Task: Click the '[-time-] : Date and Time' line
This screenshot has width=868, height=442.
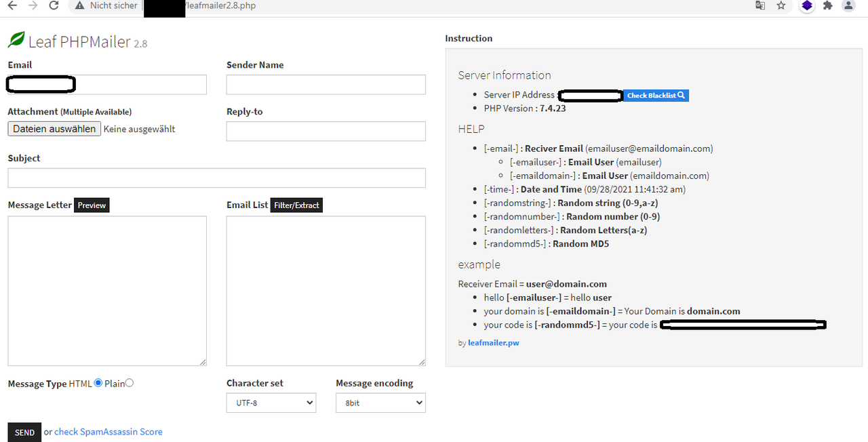Action: [x=585, y=189]
